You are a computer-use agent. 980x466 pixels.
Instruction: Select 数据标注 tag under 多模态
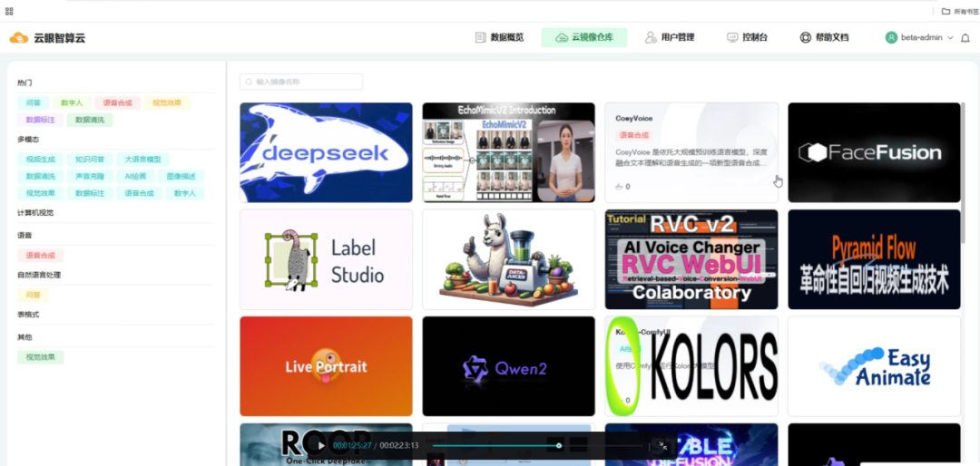90,194
